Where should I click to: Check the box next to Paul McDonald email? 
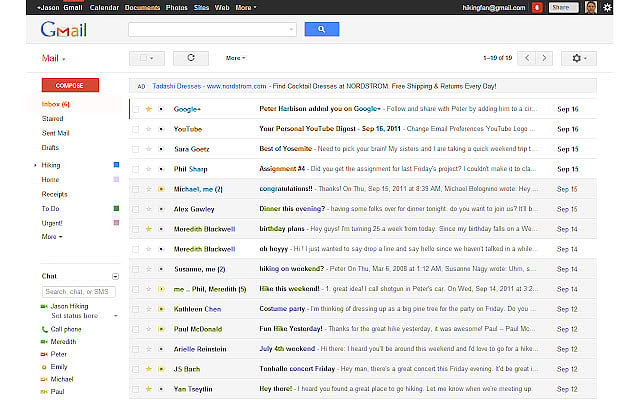pyautogui.click(x=136, y=330)
